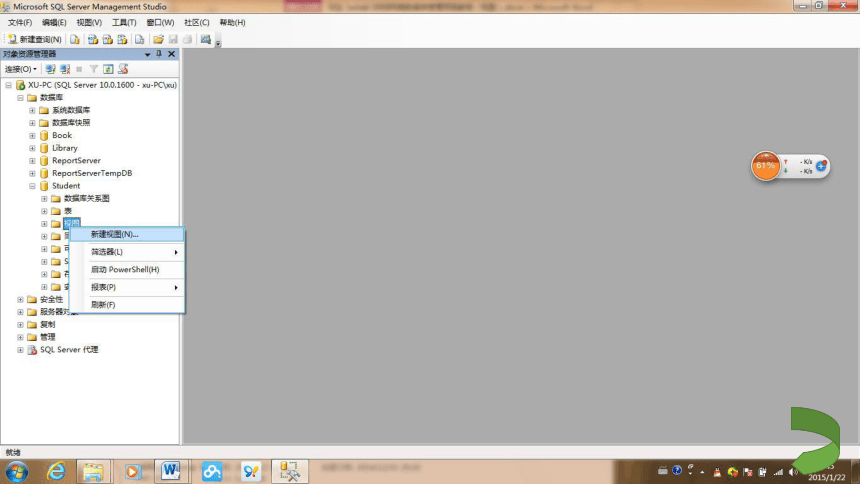
Task: Click the New Query (新建查询) button
Action: click(35, 40)
